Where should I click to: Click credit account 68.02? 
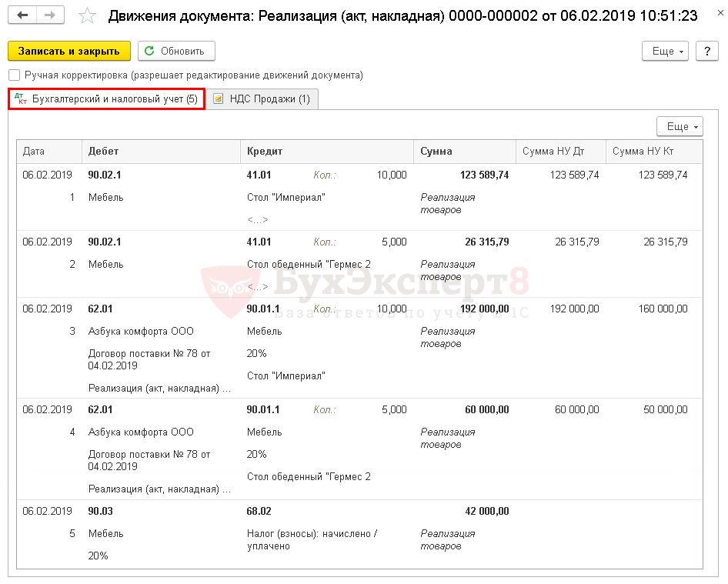click(x=259, y=511)
